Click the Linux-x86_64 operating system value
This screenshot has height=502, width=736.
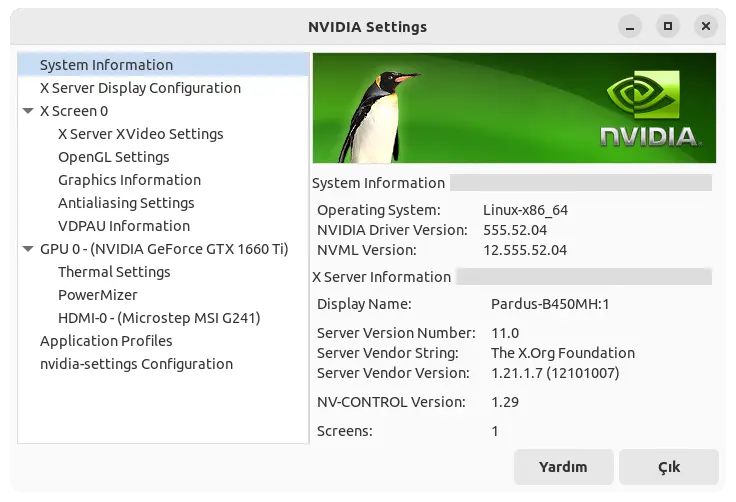[525, 210]
